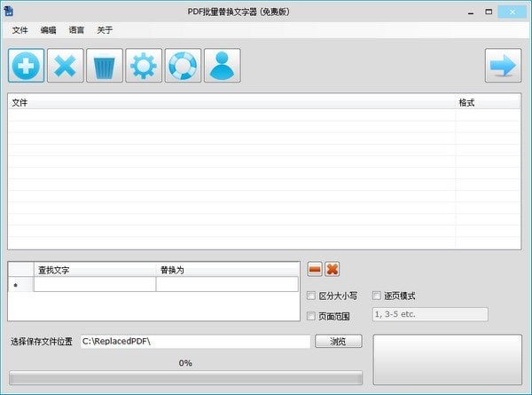Click the orange X clear rows icon
Viewport: 532px width, 395px height.
[x=332, y=269]
